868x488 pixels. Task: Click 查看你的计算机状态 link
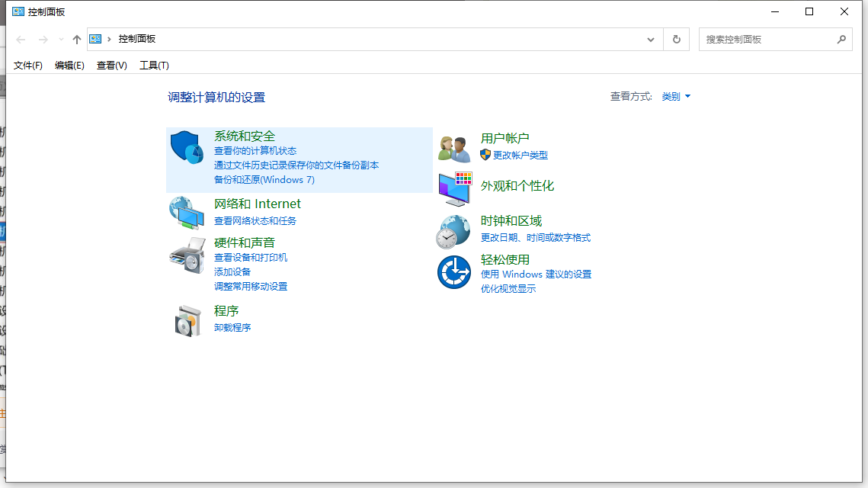point(255,151)
